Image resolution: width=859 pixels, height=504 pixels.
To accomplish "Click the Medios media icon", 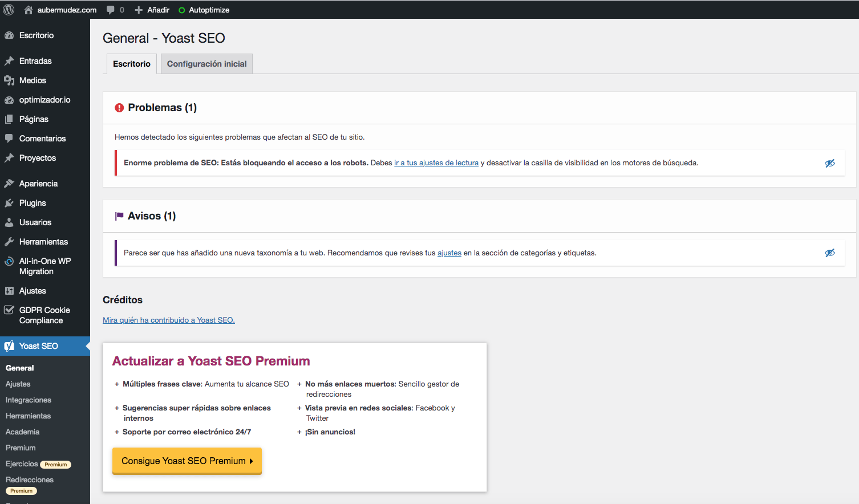I will pos(9,80).
